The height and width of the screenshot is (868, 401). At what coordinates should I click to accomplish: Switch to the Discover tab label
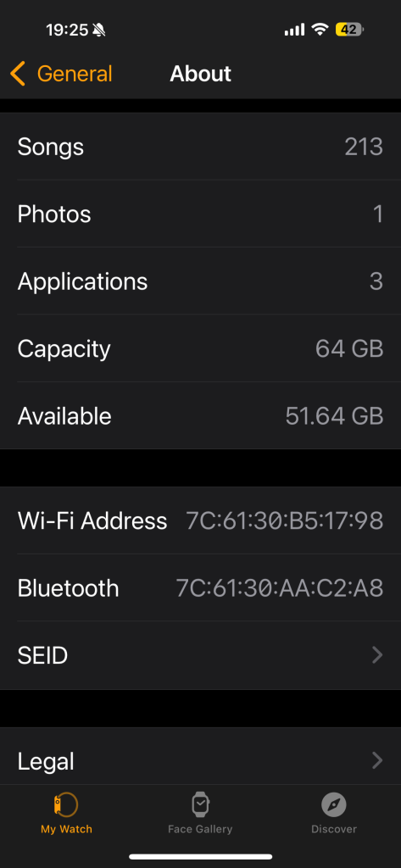(334, 829)
